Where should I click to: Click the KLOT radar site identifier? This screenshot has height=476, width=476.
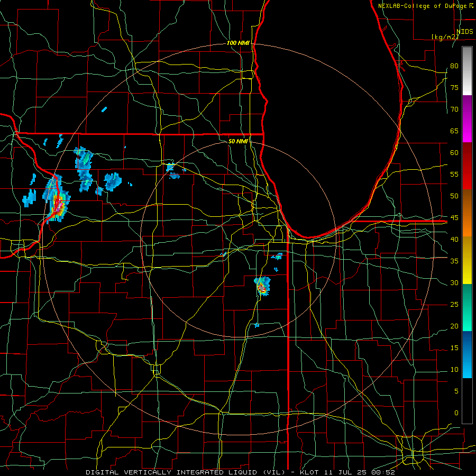click(309, 472)
